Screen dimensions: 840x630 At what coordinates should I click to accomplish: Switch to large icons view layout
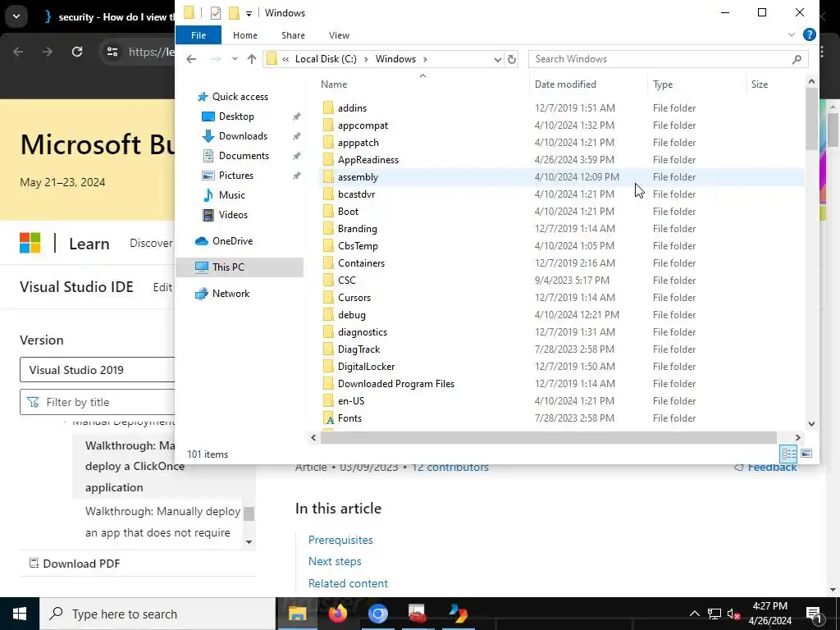point(806,454)
